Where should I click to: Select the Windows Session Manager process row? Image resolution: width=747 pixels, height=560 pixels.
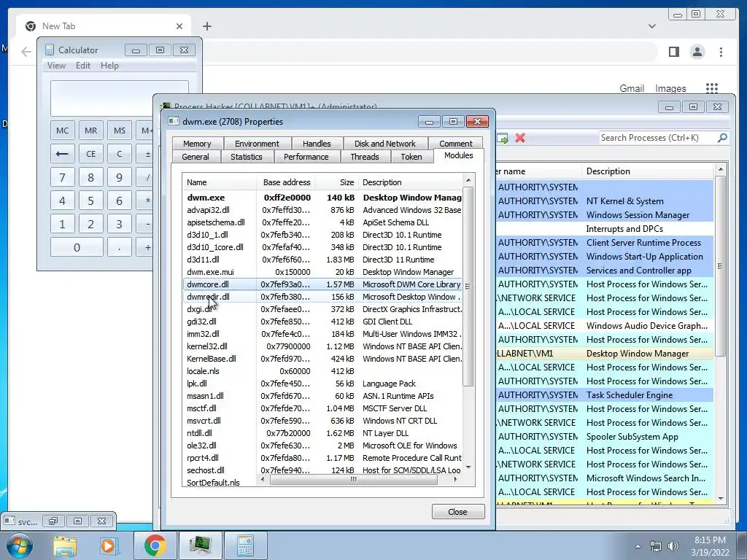tap(605, 215)
